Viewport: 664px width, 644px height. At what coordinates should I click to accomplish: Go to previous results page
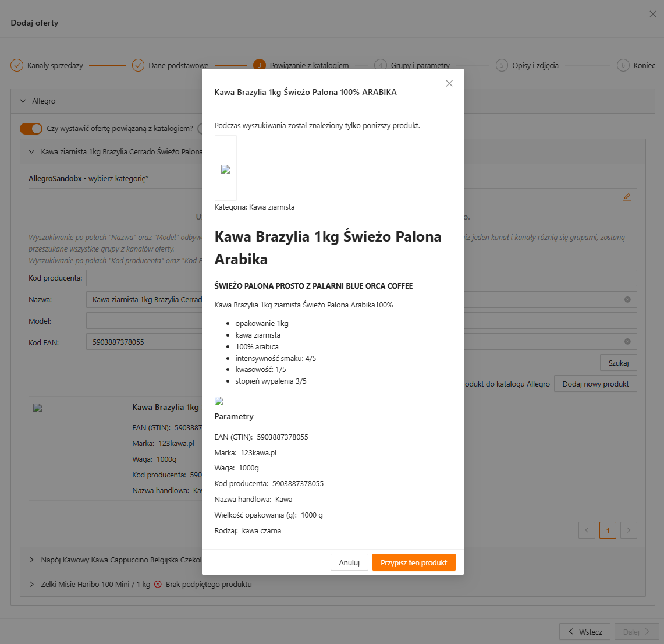tap(587, 530)
